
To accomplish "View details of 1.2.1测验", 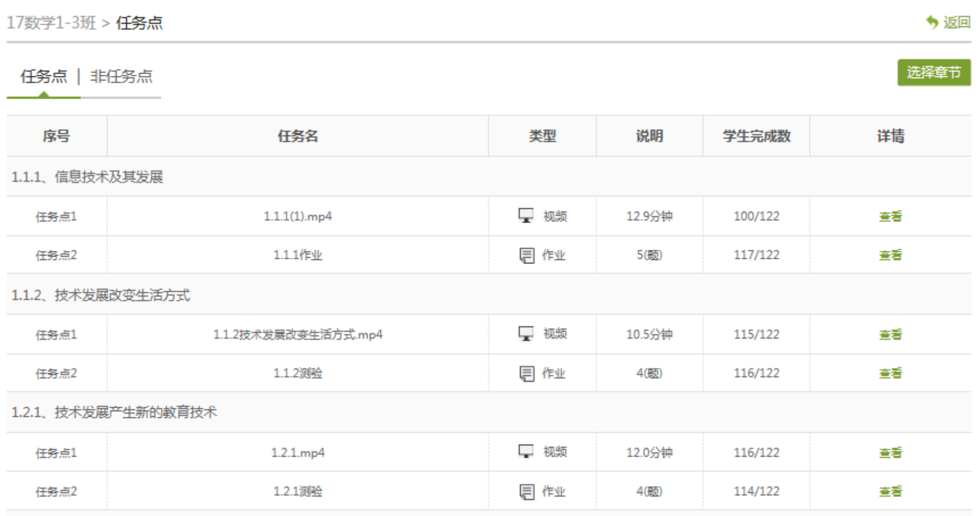I will click(x=890, y=492).
